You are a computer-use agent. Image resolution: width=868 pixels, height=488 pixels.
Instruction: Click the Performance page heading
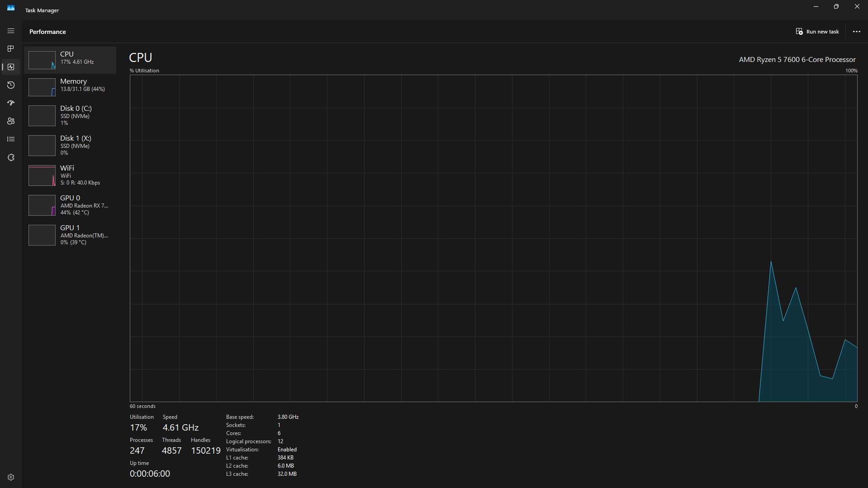tap(47, 32)
